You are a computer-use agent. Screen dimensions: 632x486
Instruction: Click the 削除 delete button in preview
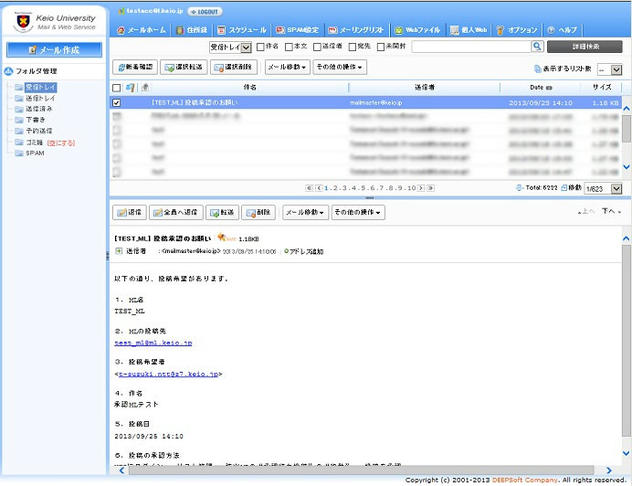coord(258,212)
